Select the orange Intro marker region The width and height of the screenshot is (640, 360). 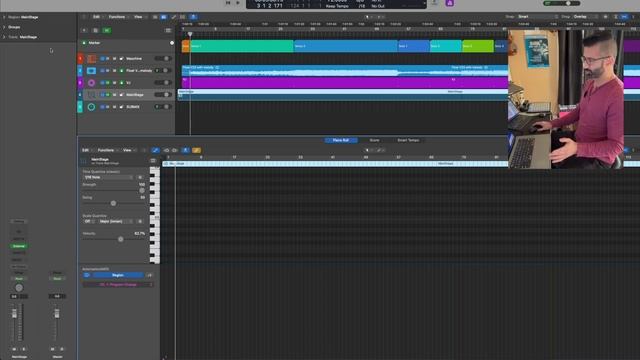(x=185, y=46)
